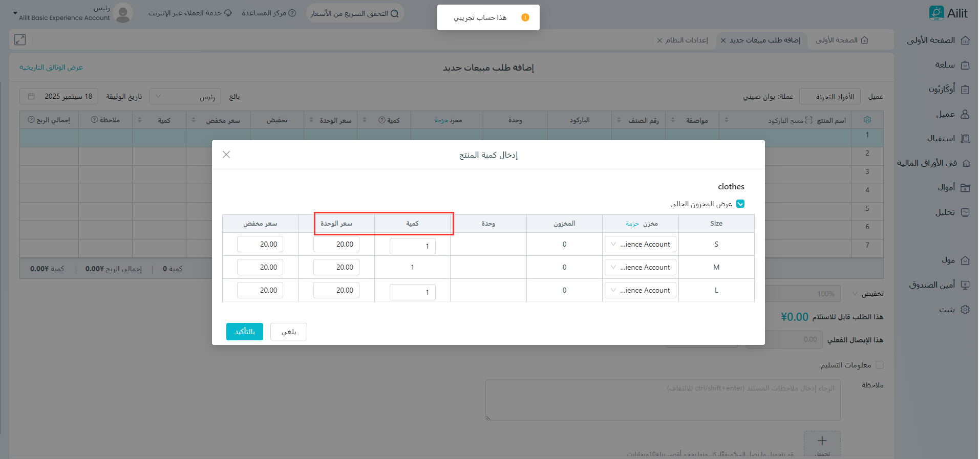The width and height of the screenshot is (980, 459).
Task: Toggle the show current inventory checkbox
Action: (x=740, y=204)
